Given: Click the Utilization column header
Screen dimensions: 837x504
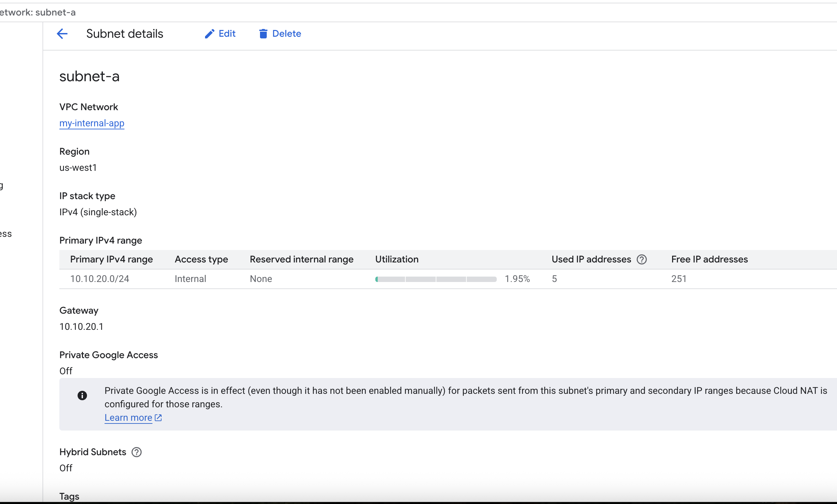Looking at the screenshot, I should click(x=397, y=259).
